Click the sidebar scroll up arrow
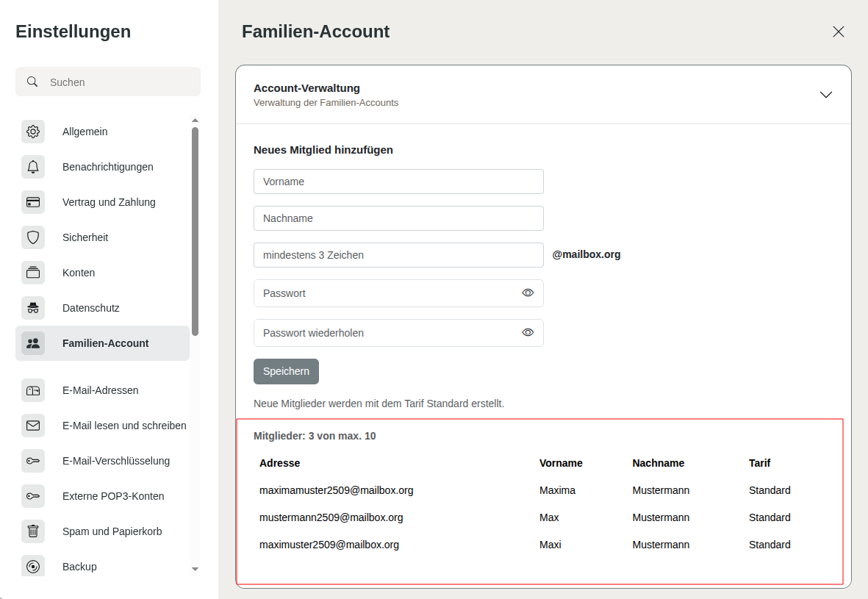Viewport: 868px width, 599px height. 195,121
